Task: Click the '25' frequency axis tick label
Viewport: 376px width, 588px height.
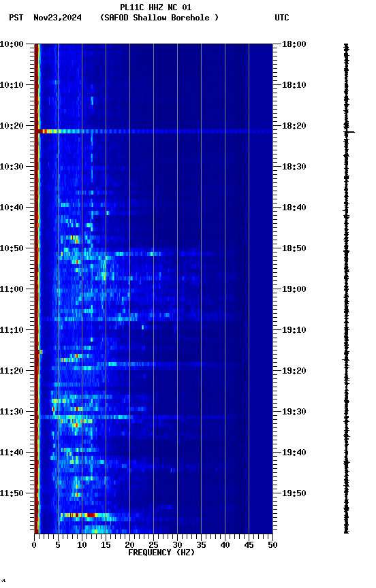Action: pyautogui.click(x=153, y=545)
